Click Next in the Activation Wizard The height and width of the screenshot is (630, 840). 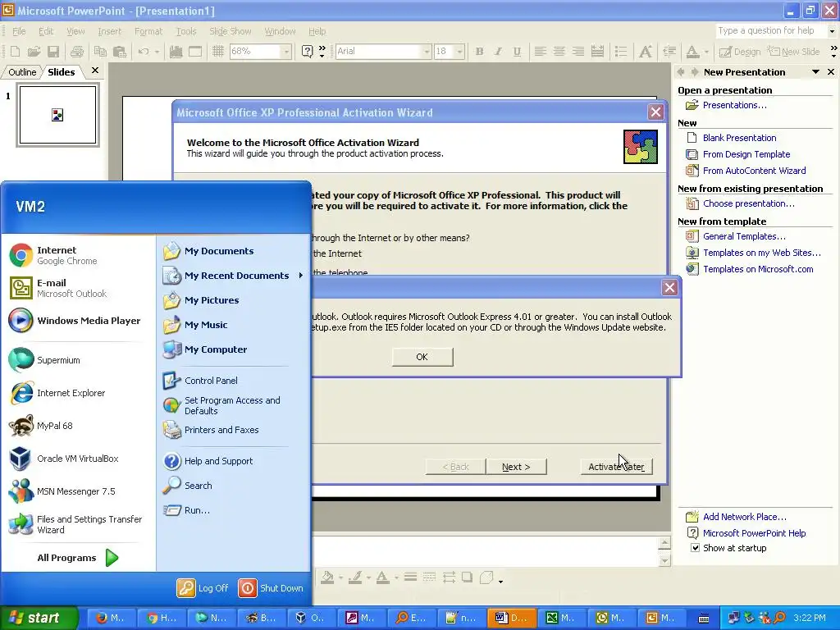516,467
